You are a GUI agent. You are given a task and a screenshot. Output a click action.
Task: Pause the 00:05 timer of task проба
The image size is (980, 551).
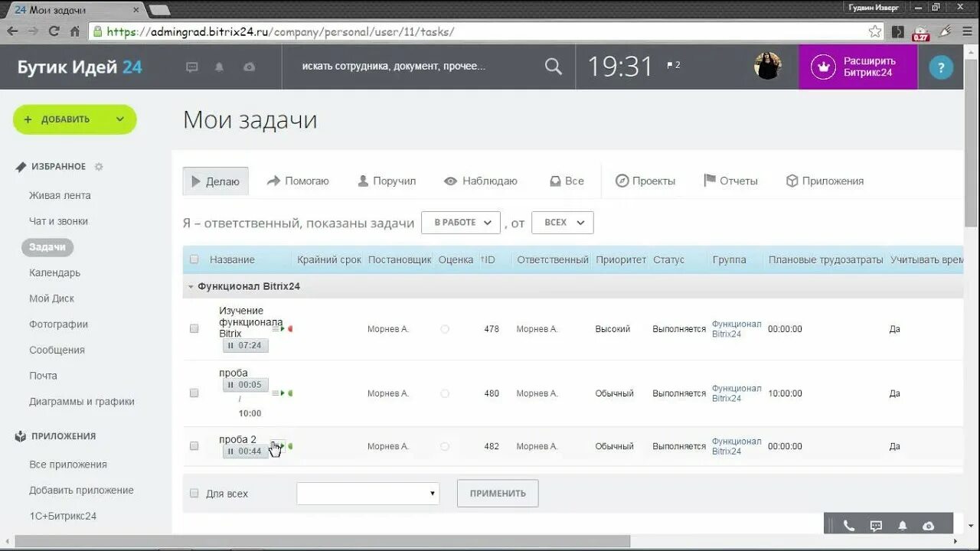tap(245, 385)
